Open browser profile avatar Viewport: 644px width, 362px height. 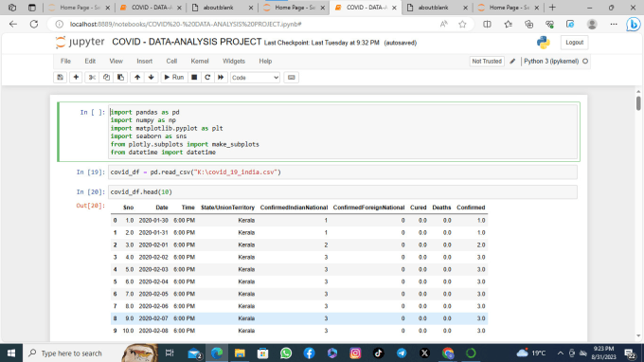pyautogui.click(x=592, y=25)
